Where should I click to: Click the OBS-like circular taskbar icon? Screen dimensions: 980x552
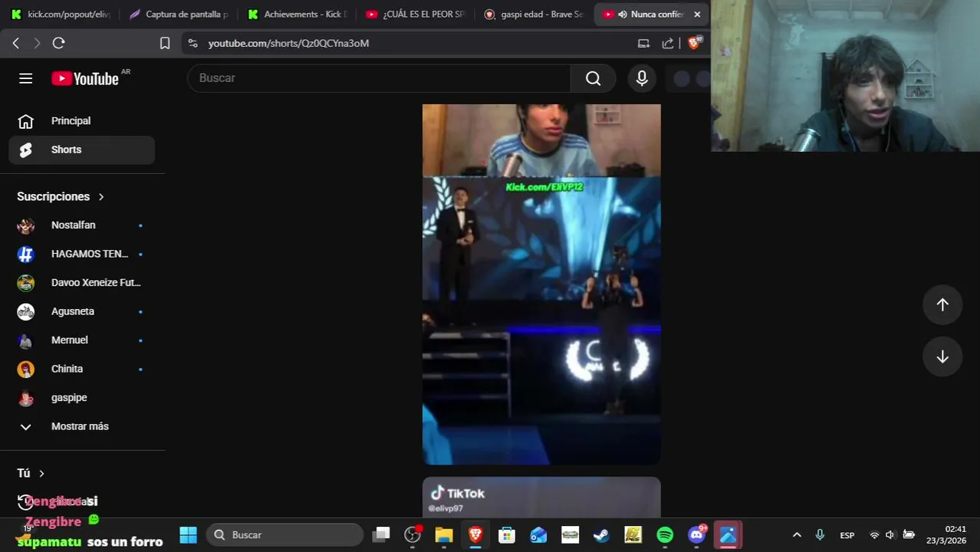click(x=413, y=535)
